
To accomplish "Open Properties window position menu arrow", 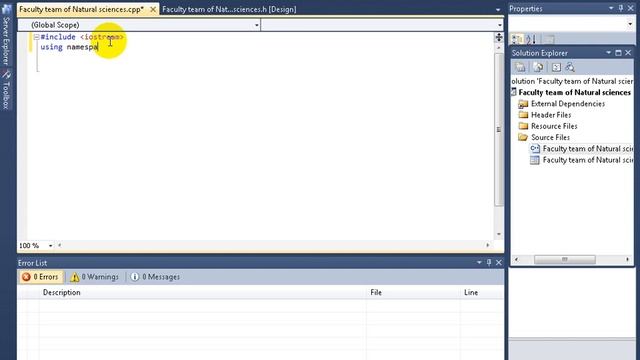I will [611, 8].
